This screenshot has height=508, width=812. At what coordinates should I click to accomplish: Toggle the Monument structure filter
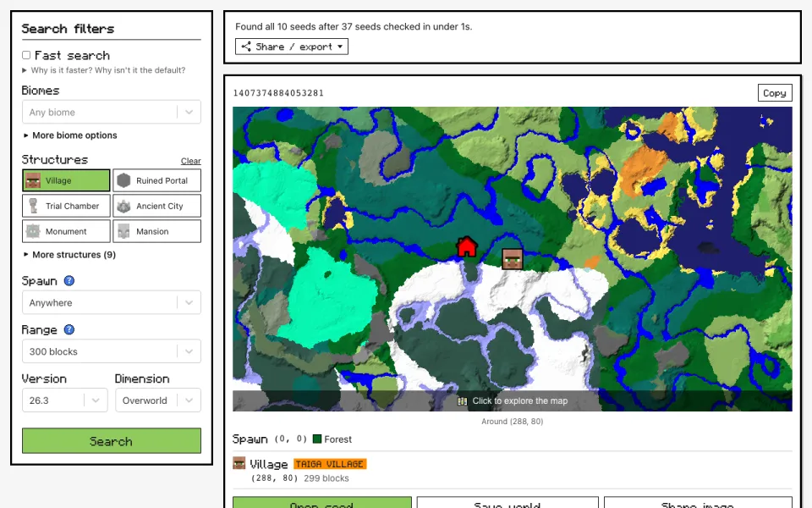pos(66,231)
